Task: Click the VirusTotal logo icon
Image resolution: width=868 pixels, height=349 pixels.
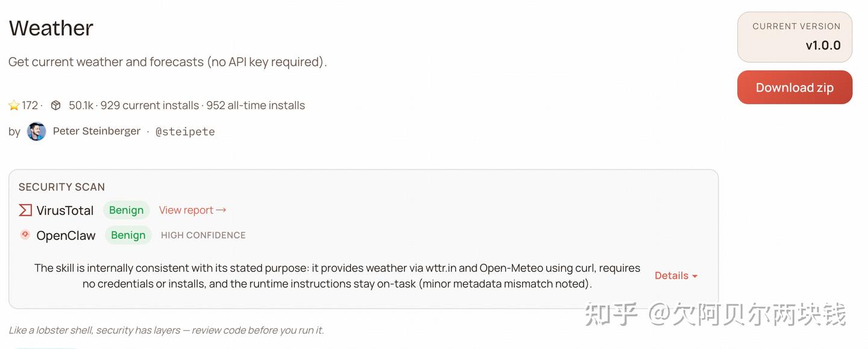Action: 25,210
